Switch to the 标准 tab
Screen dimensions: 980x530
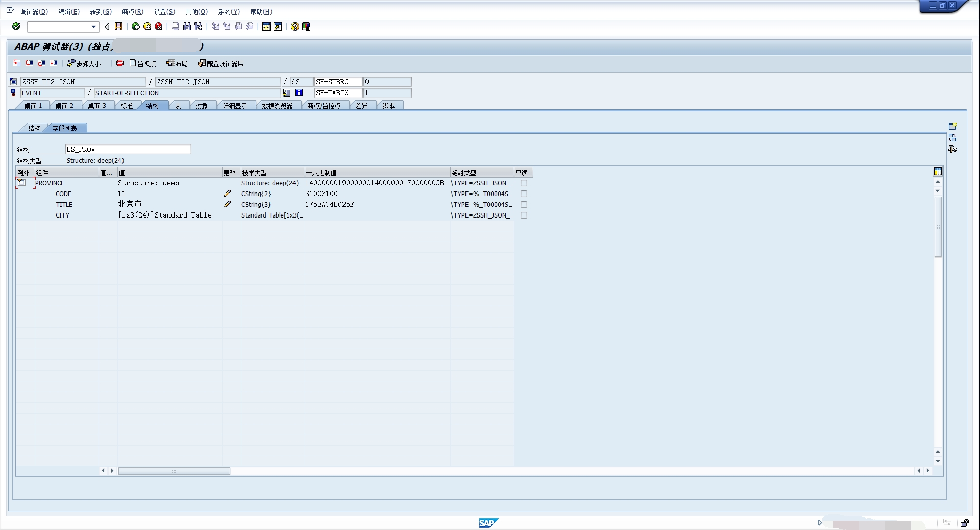tap(127, 106)
